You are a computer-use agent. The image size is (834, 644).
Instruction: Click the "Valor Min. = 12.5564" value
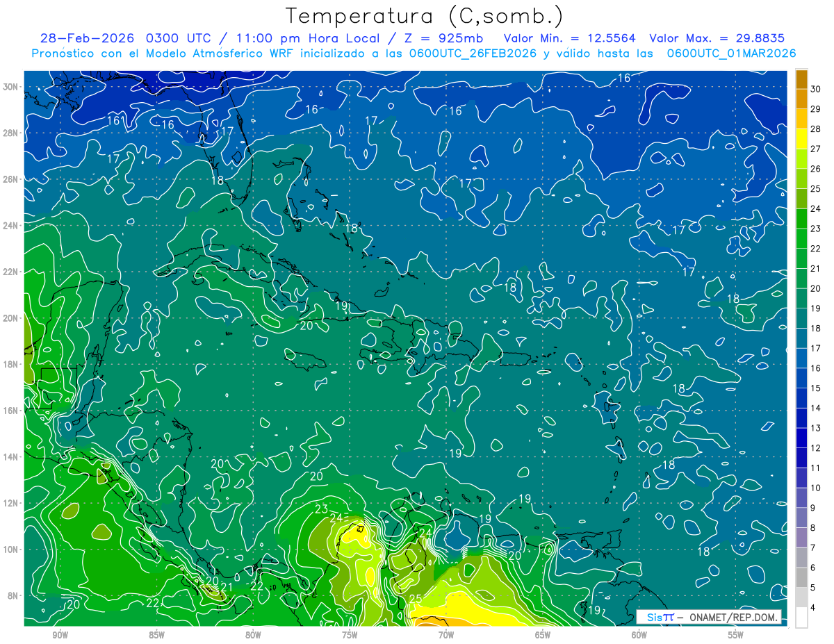pyautogui.click(x=571, y=38)
